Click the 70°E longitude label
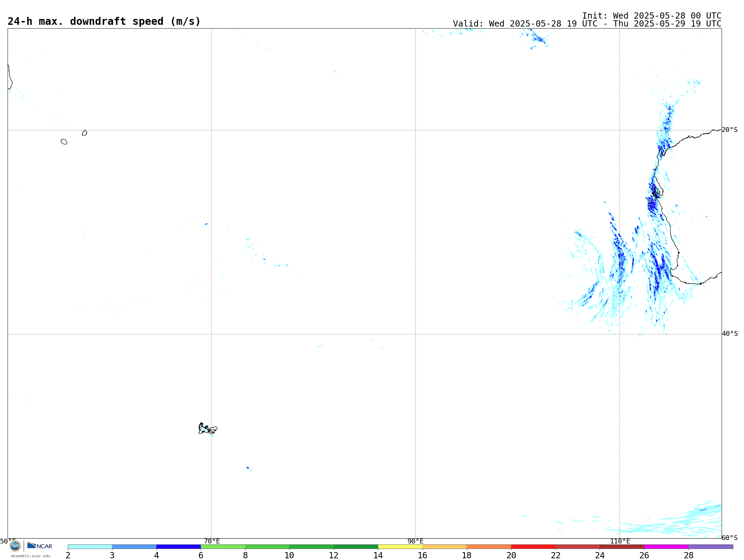Image resolution: width=744 pixels, height=560 pixels. pos(212,541)
